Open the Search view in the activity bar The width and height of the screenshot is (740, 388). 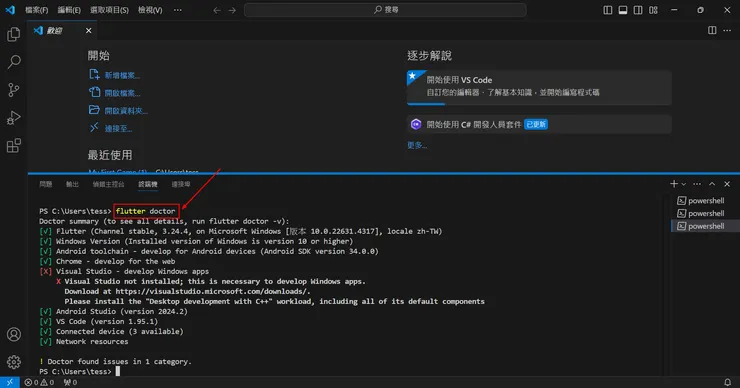coord(14,62)
